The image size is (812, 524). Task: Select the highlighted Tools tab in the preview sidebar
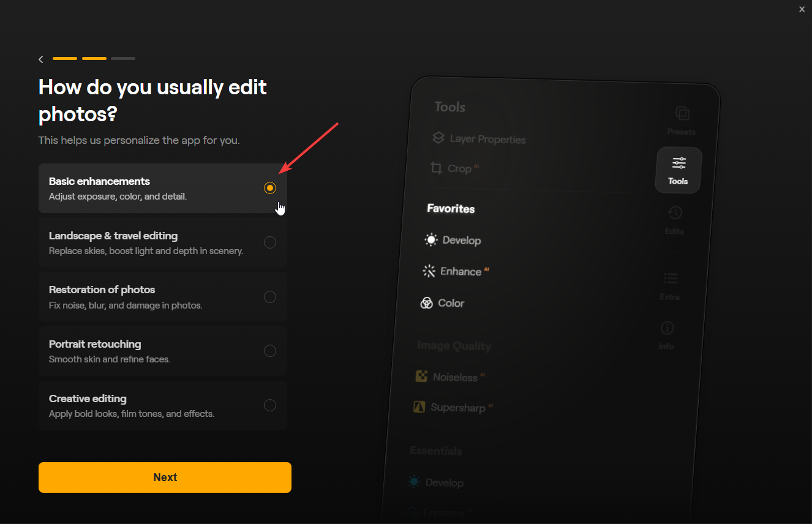point(679,170)
